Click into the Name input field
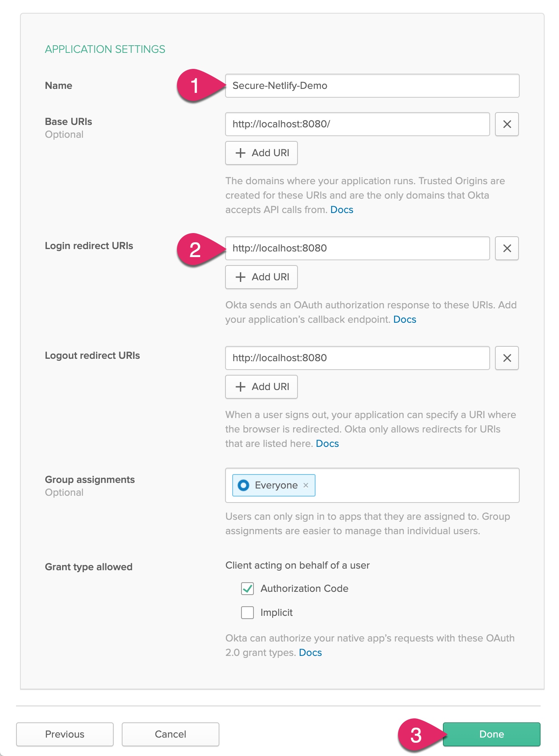The width and height of the screenshot is (559, 756). coord(372,86)
